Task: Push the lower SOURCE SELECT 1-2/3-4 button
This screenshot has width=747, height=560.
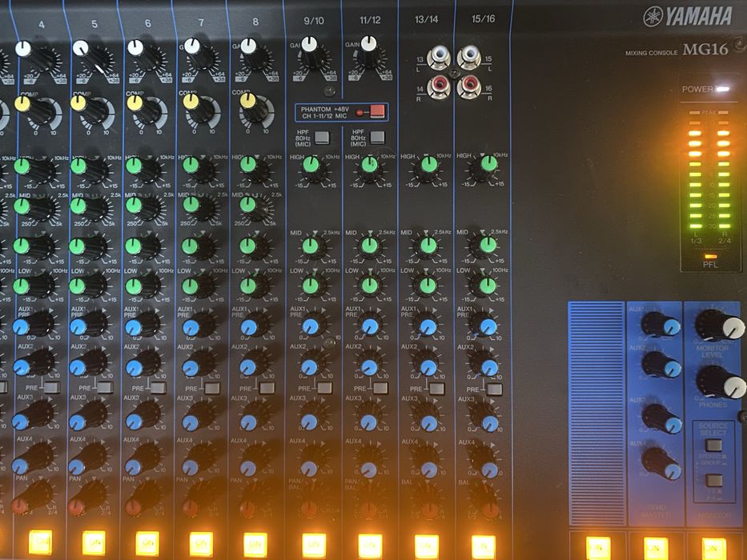Action: 713,479
